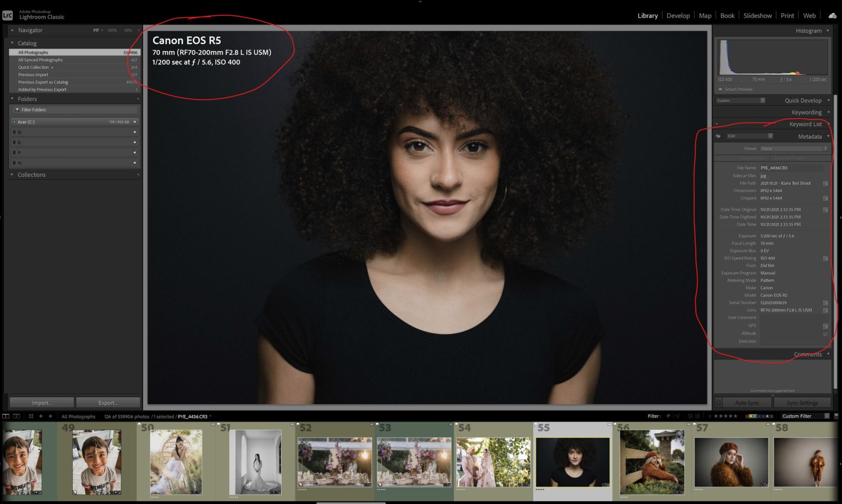This screenshot has height=504, width=842.
Task: Click the Sync Settings button
Action: 802,402
